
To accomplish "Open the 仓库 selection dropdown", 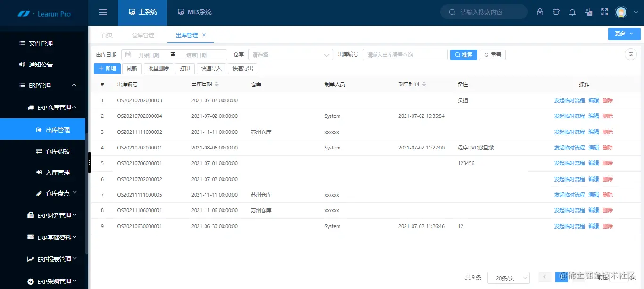I will [290, 54].
